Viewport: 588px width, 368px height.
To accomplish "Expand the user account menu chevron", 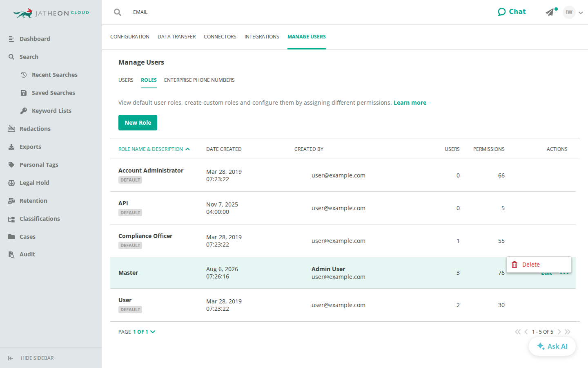I will click(x=581, y=13).
